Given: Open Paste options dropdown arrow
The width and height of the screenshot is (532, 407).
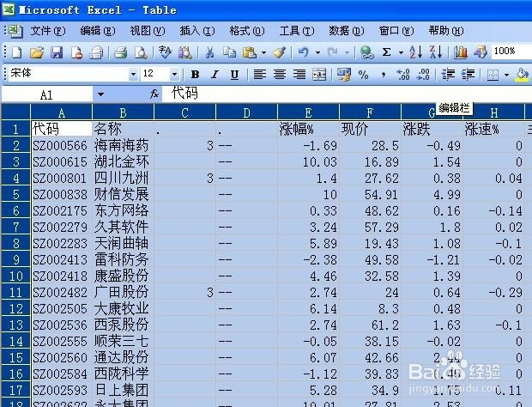Looking at the screenshot, I should coord(263,52).
